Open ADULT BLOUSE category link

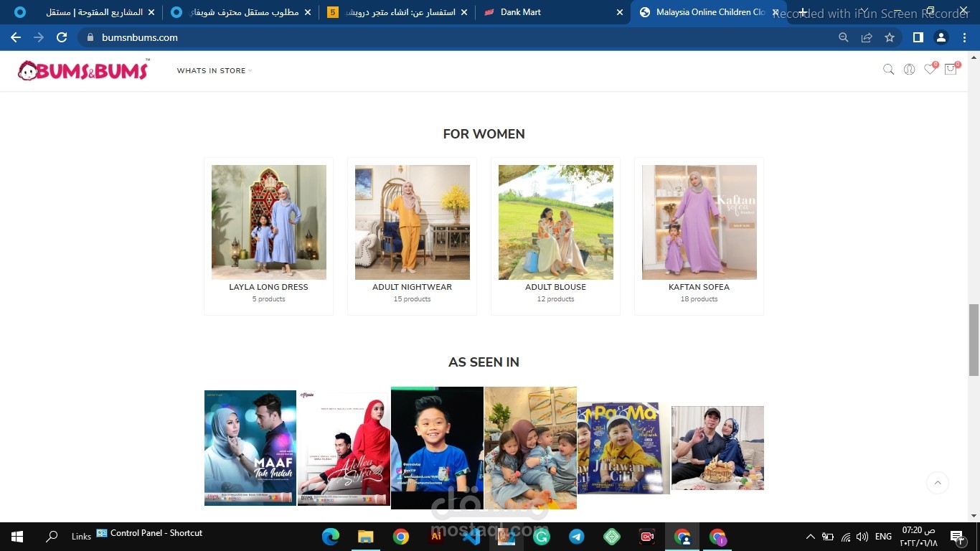[x=555, y=287]
